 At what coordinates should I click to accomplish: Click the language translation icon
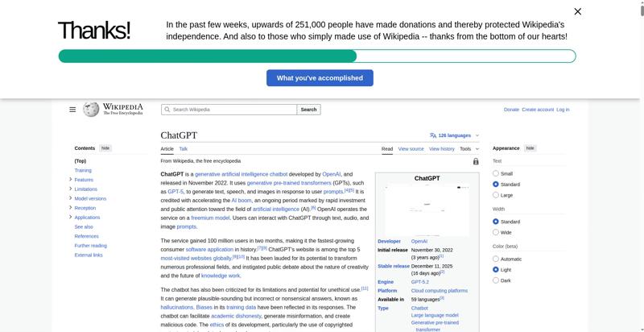[x=433, y=135]
